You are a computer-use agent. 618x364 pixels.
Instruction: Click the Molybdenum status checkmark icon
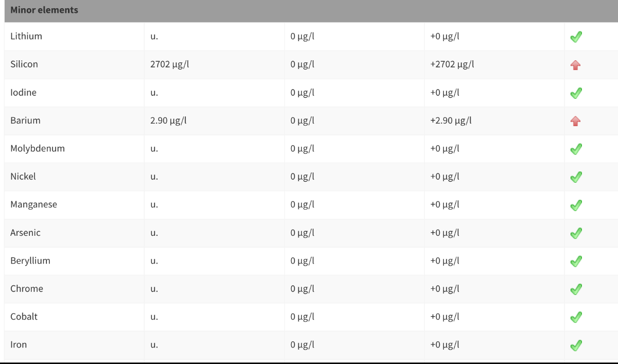[576, 149]
